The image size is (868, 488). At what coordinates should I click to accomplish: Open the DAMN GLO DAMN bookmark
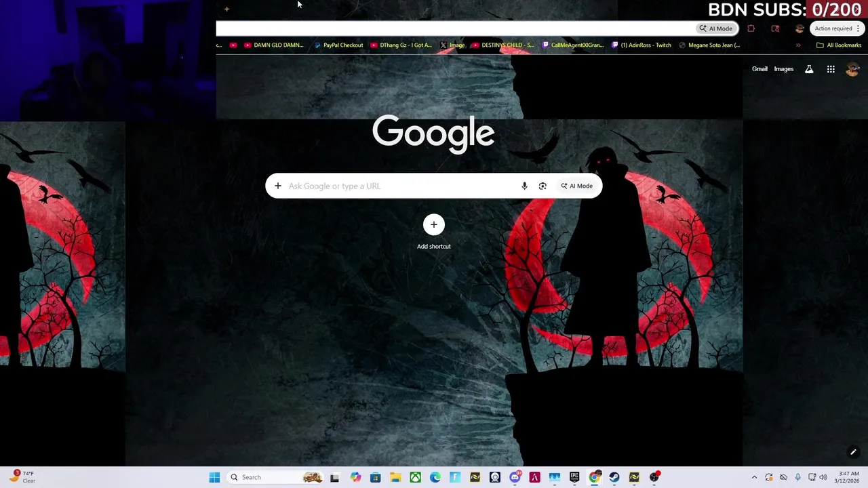point(275,45)
